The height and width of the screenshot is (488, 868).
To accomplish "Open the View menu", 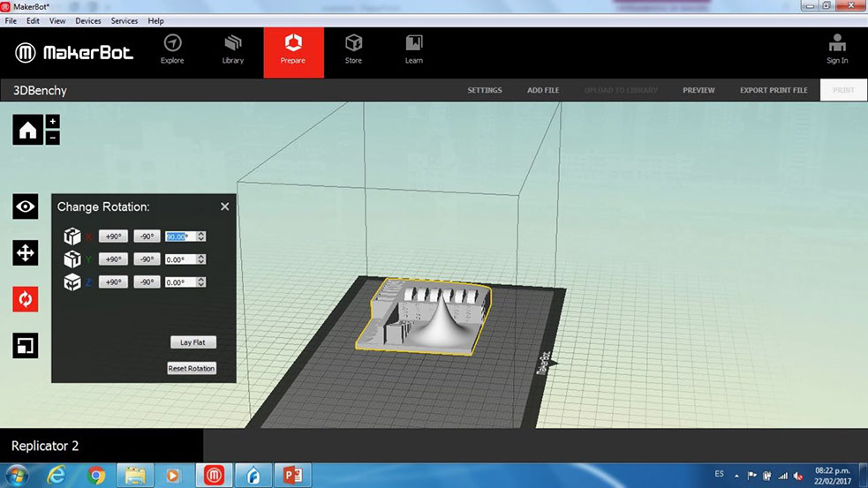I will click(57, 21).
